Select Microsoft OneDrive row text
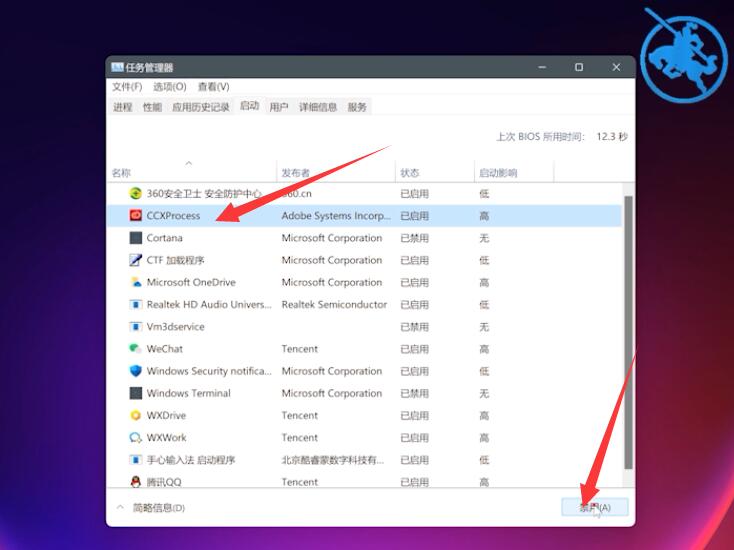The image size is (734, 550). (191, 282)
